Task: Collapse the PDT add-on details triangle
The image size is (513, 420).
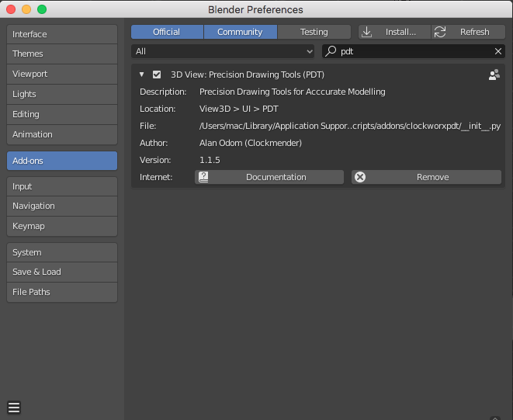Action: pos(142,75)
